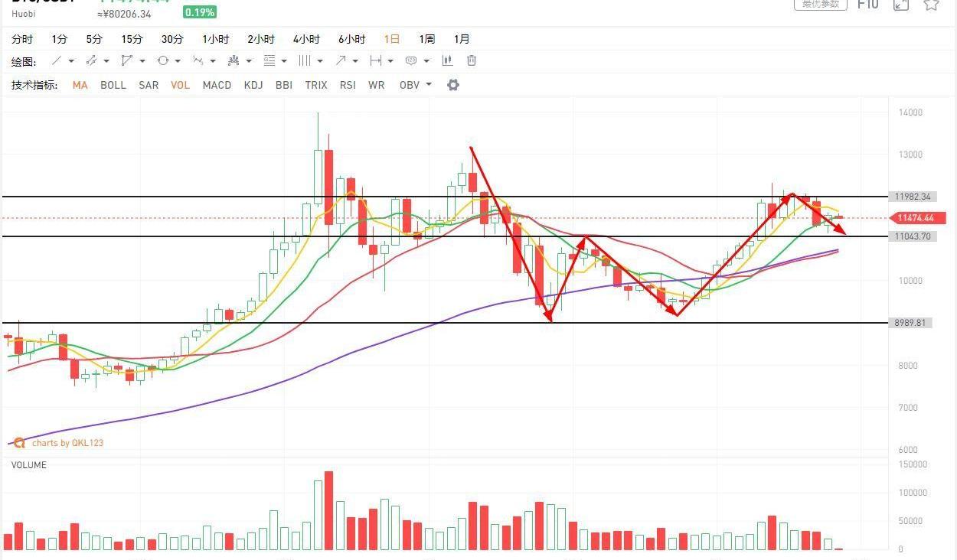Expand dropdown arrow beside vertical lines tool
The width and height of the screenshot is (957, 560).
pyautogui.click(x=319, y=61)
